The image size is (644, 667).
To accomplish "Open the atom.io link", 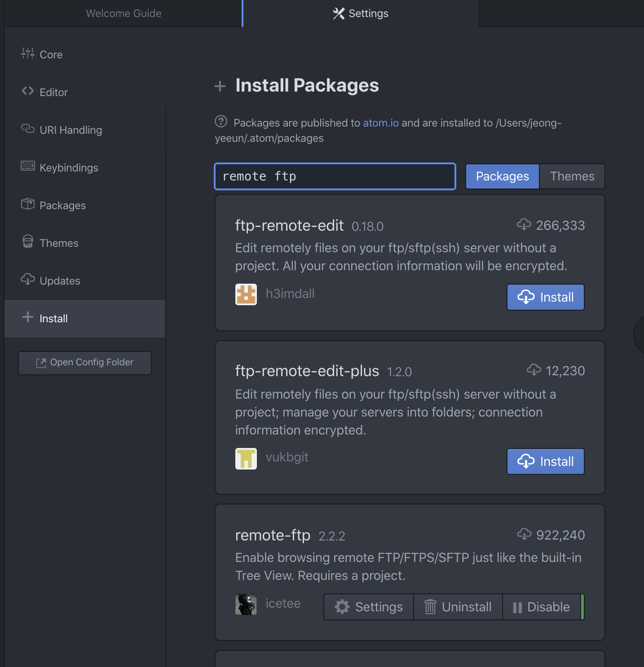I will [x=381, y=123].
